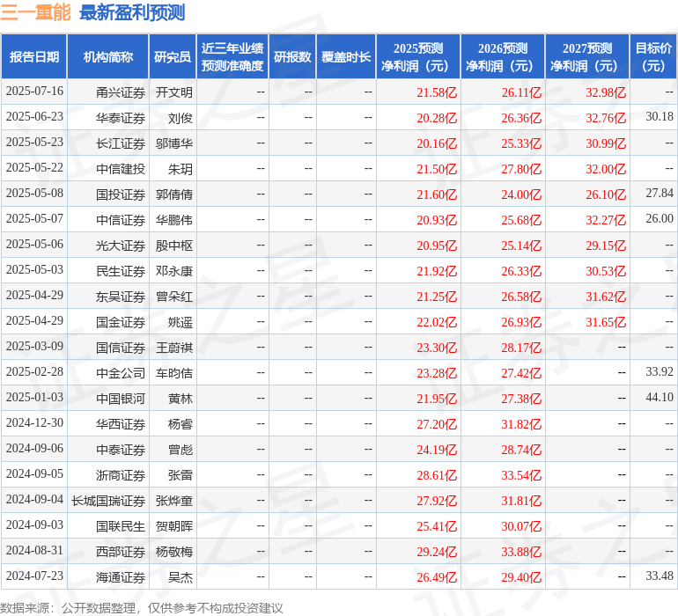Click researcher name 车昀佶
The image size is (678, 616).
pyautogui.click(x=174, y=372)
